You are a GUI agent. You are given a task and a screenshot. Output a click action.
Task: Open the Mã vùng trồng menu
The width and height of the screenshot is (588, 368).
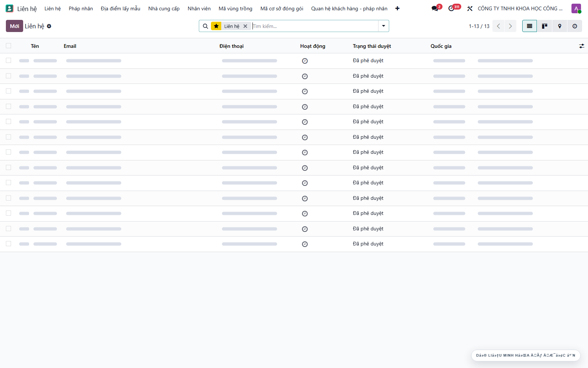(x=236, y=8)
